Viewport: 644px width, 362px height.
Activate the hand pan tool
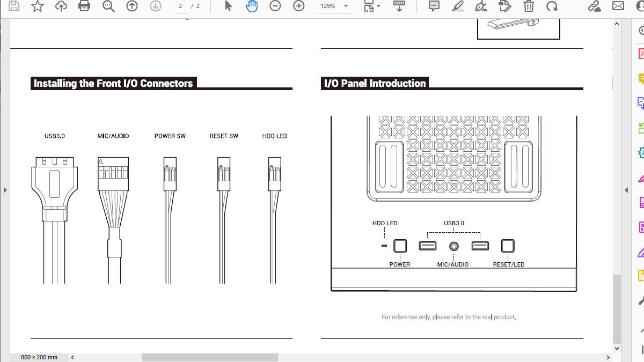(x=252, y=6)
